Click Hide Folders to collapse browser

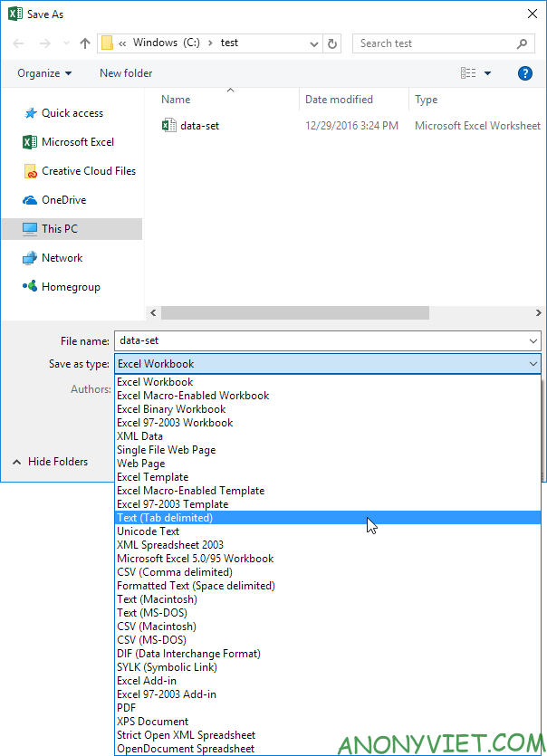tap(57, 462)
